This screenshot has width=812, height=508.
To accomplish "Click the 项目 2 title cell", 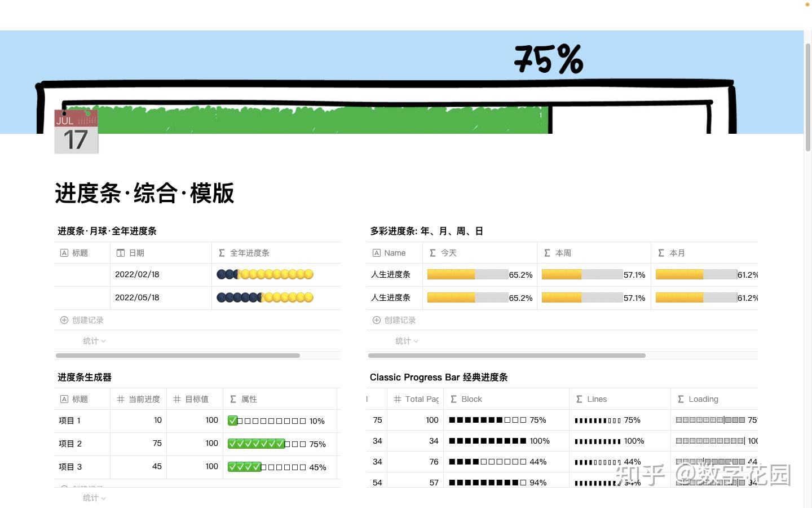I will coord(70,444).
